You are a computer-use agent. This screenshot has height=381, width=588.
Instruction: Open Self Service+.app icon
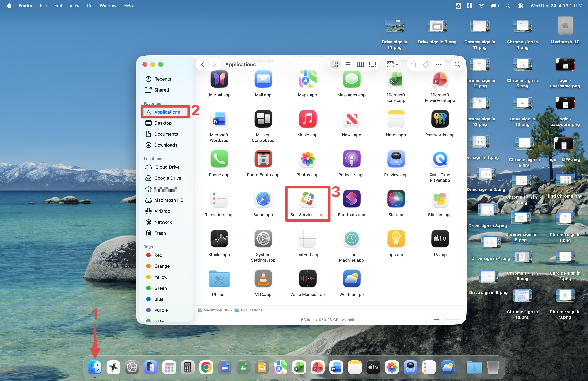tap(307, 199)
